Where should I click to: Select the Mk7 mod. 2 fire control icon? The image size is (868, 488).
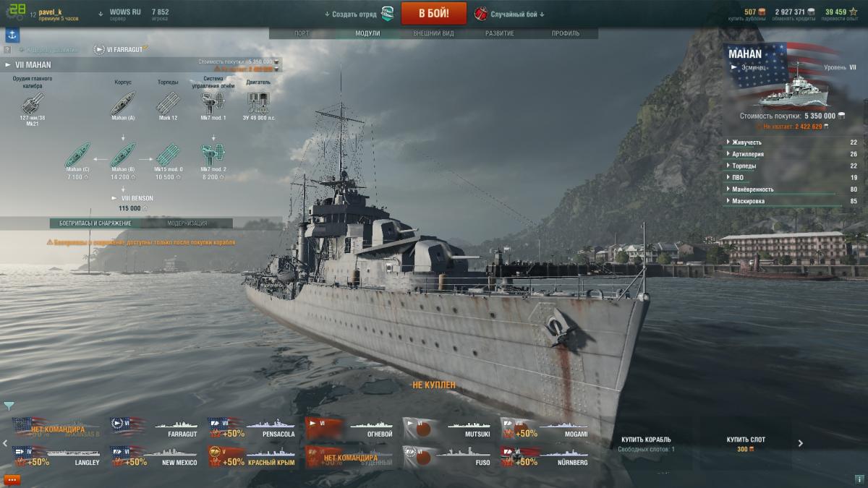coord(213,154)
